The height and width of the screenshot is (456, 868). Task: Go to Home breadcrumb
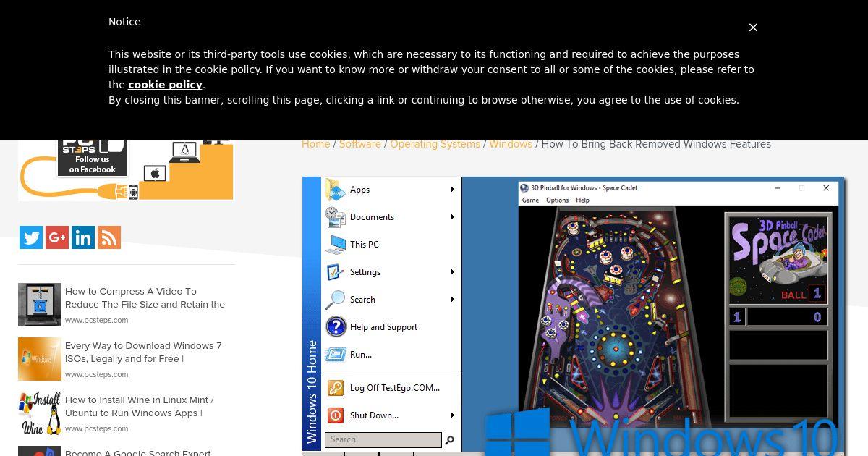(316, 144)
